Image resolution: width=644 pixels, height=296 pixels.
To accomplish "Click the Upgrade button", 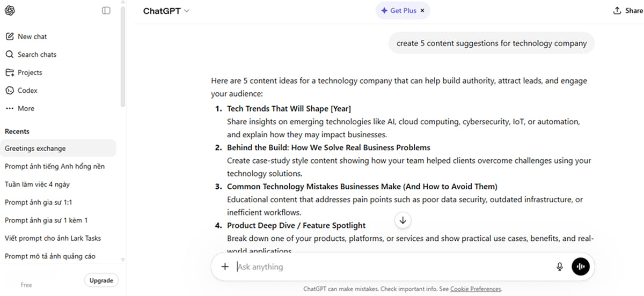I will (101, 280).
